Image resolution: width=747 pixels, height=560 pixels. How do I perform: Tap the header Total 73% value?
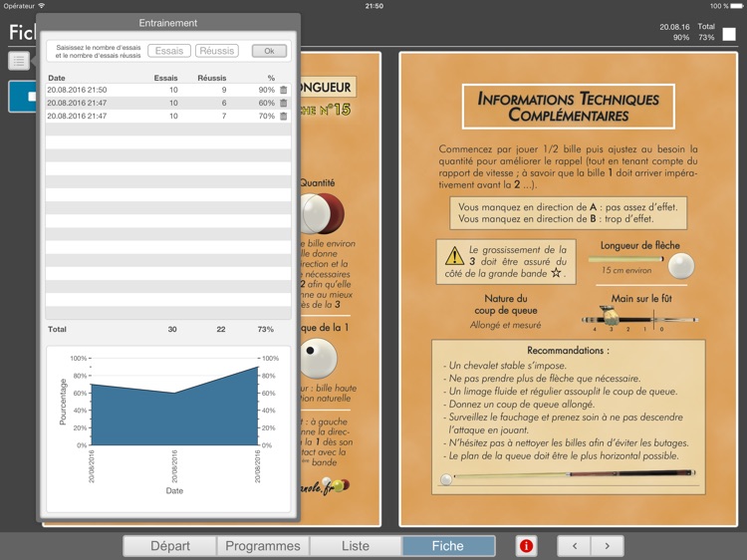[x=706, y=37]
